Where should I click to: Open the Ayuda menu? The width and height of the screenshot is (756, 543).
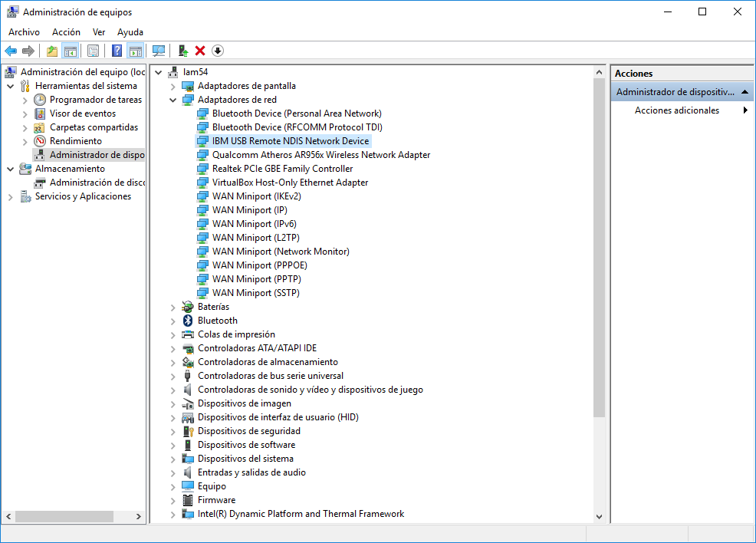click(x=130, y=32)
